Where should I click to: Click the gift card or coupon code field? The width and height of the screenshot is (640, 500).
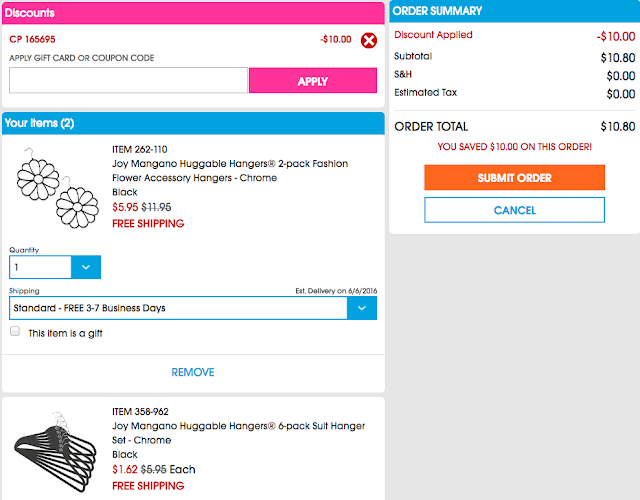point(128,80)
